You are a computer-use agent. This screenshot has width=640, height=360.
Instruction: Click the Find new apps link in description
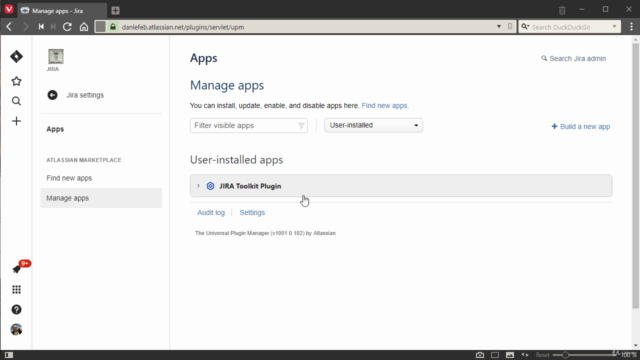point(385,106)
